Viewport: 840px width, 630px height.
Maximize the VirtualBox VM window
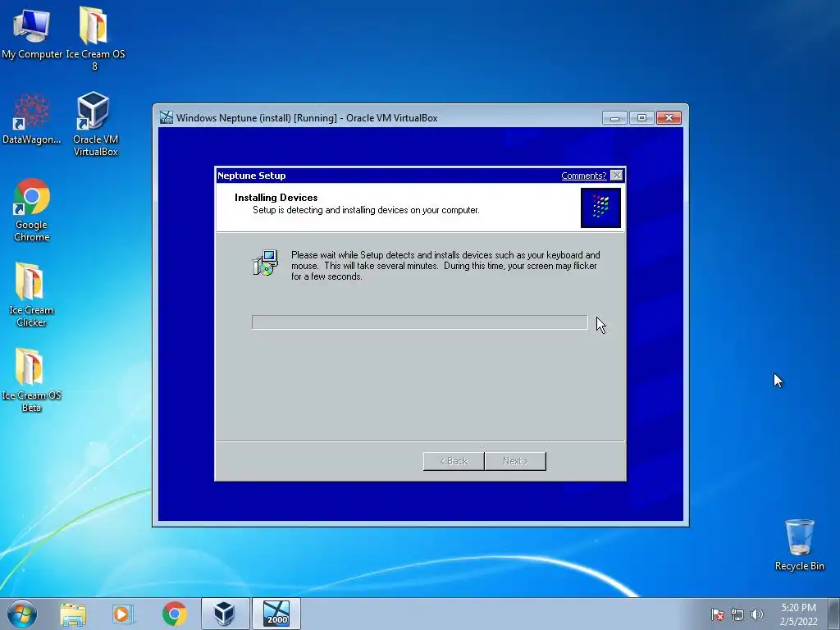click(641, 118)
